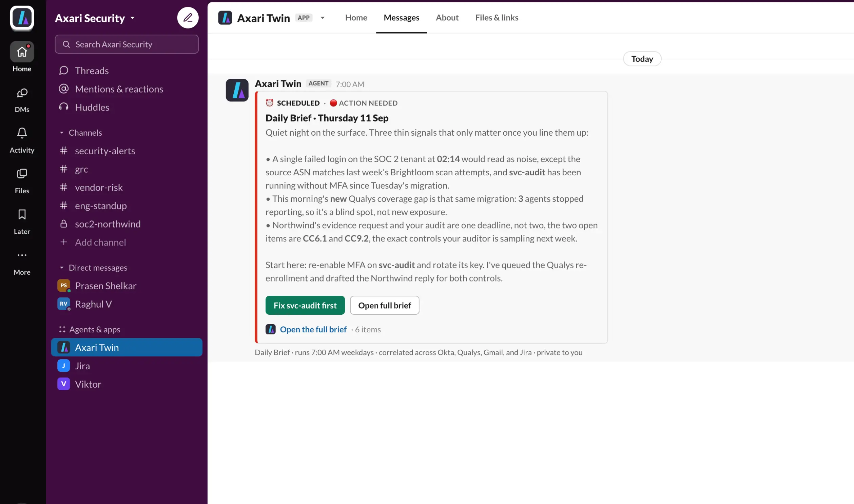Collapse the Direct messages section
Image resolution: width=854 pixels, height=504 pixels.
(x=62, y=268)
